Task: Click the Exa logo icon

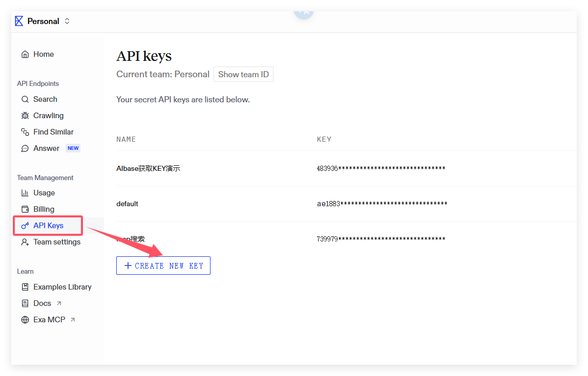Action: [19, 21]
